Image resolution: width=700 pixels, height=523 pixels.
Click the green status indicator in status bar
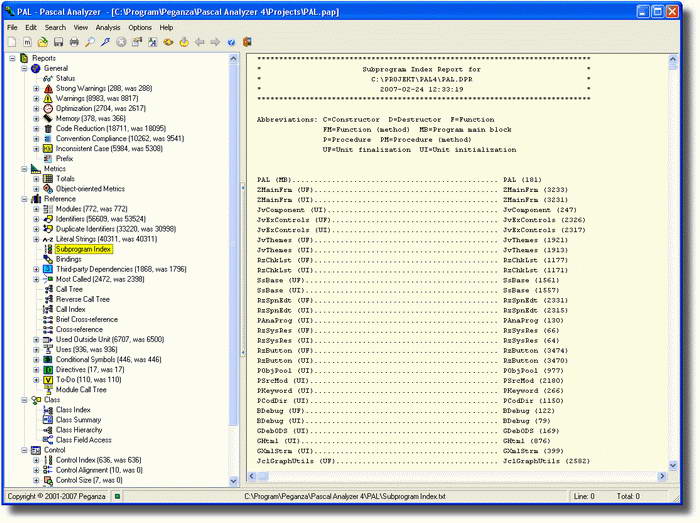[117, 496]
